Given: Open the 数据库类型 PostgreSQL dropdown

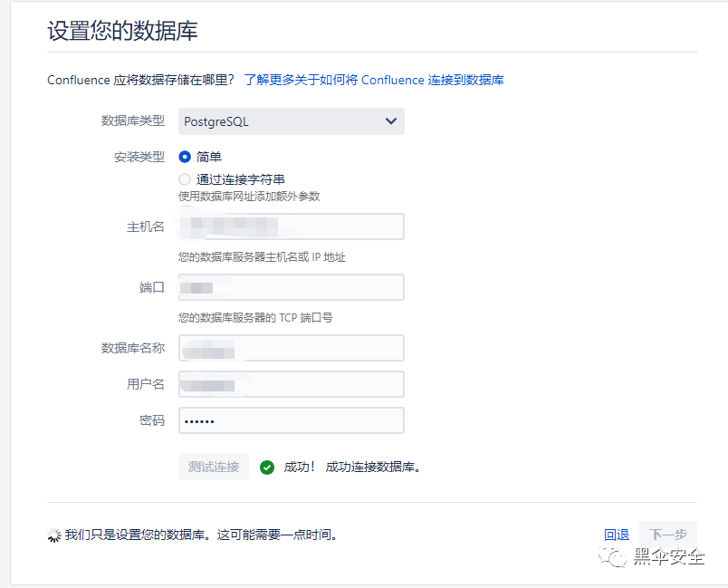Looking at the screenshot, I should point(291,121).
